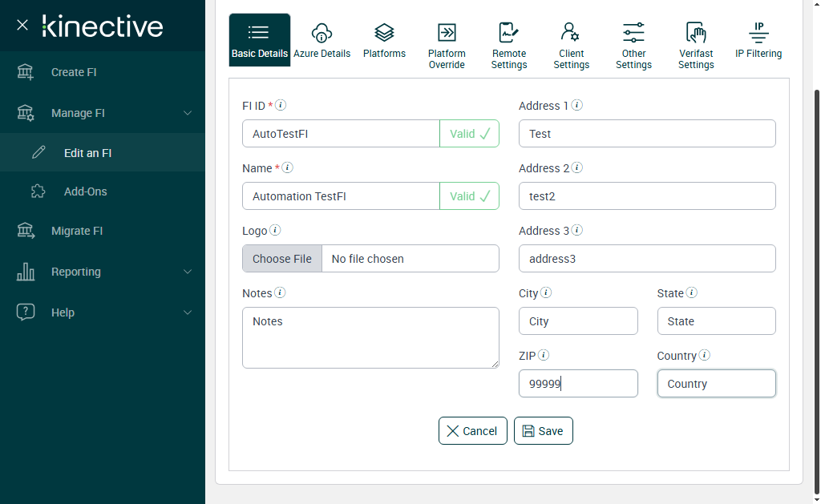Screen dimensions: 821x504
Task: Open the Client Settings tab
Action: (571, 46)
